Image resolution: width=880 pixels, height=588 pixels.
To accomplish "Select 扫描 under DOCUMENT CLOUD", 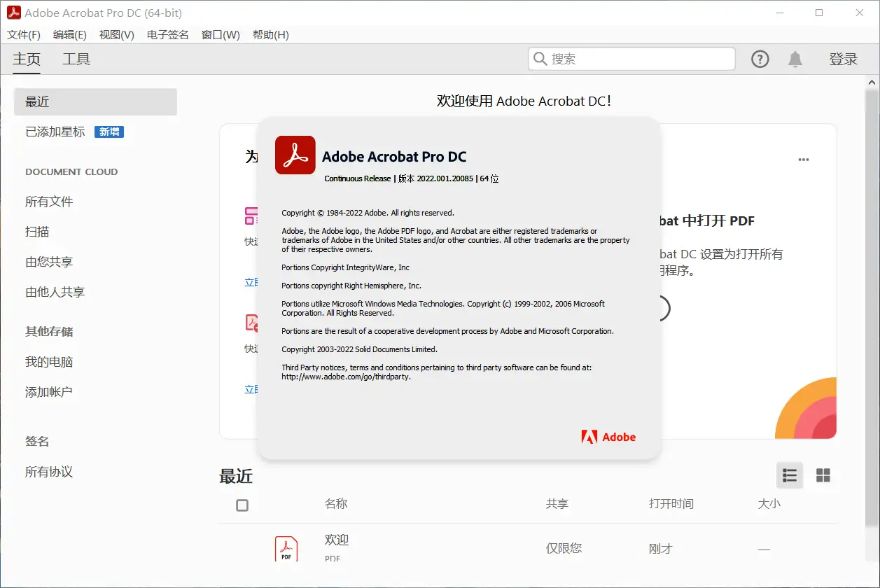I will tap(37, 232).
